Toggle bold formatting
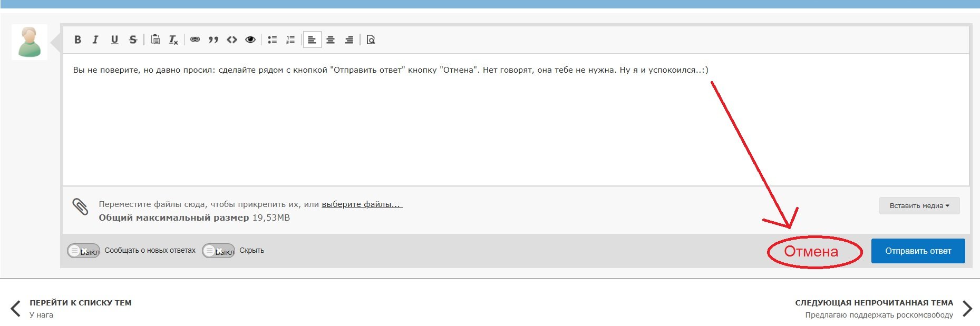The image size is (980, 326). 77,39
